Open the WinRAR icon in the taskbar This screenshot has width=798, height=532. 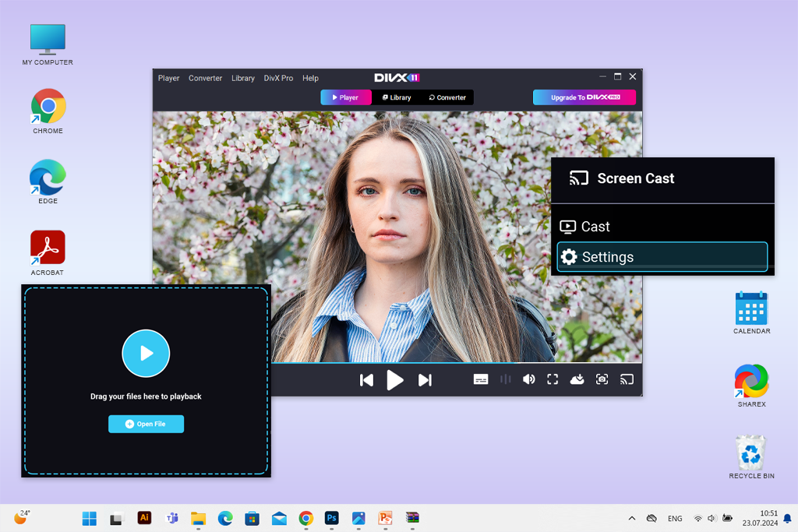(x=412, y=518)
